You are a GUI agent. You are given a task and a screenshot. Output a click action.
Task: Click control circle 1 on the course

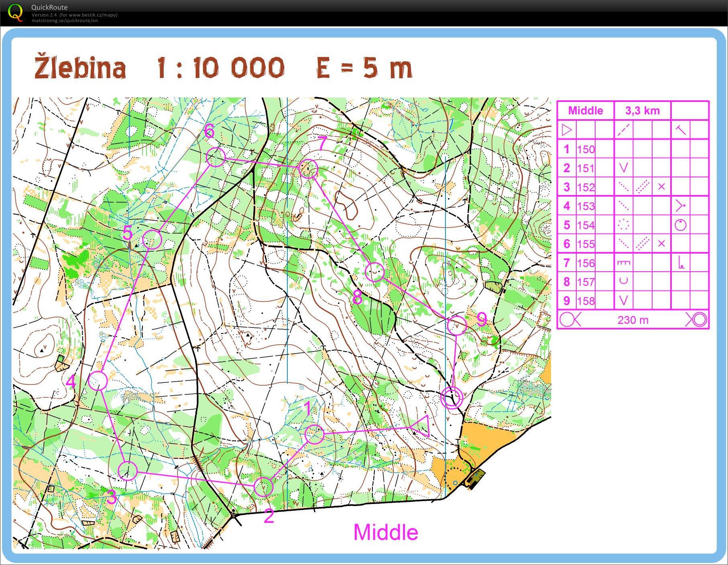[314, 434]
